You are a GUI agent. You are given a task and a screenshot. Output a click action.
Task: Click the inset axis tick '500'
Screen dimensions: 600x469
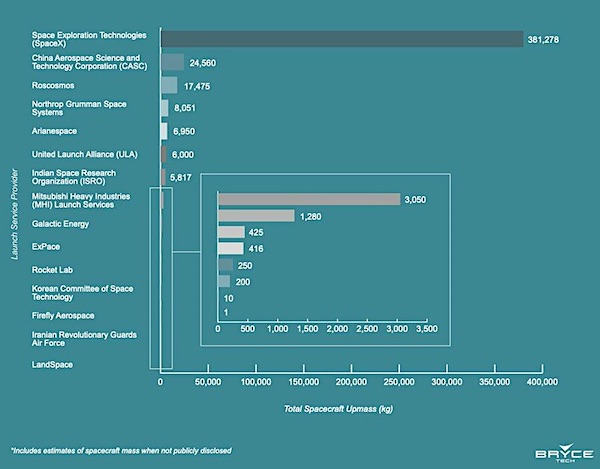[x=248, y=329]
